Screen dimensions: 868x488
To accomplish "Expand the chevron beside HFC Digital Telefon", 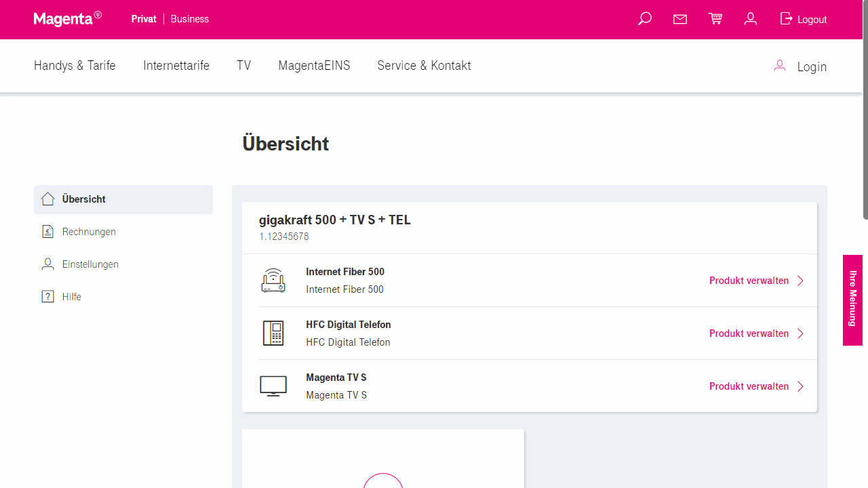I will (800, 333).
